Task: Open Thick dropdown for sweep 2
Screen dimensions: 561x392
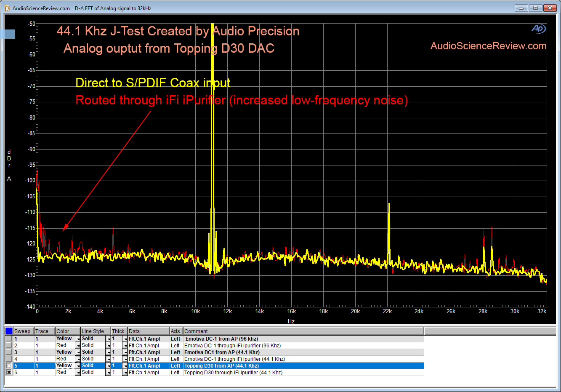Action: coord(125,346)
